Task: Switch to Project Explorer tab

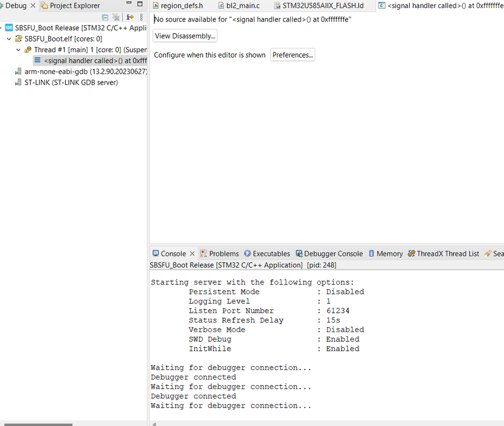Action: pyautogui.click(x=71, y=6)
